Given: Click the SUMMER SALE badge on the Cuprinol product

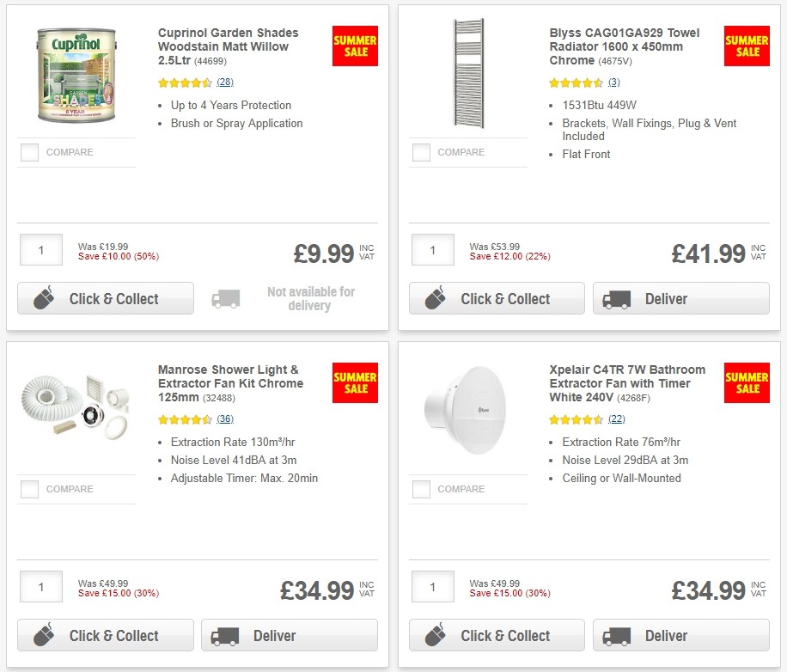Looking at the screenshot, I should point(355,46).
